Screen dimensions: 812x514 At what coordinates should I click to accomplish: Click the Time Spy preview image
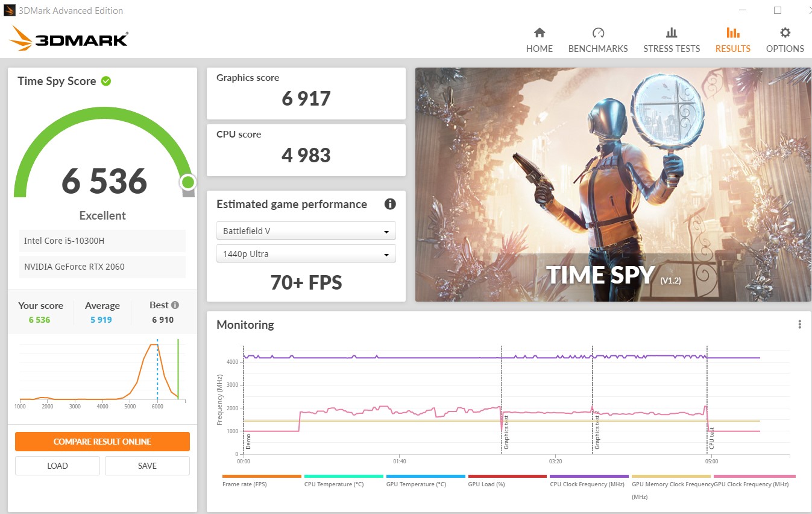pos(613,185)
